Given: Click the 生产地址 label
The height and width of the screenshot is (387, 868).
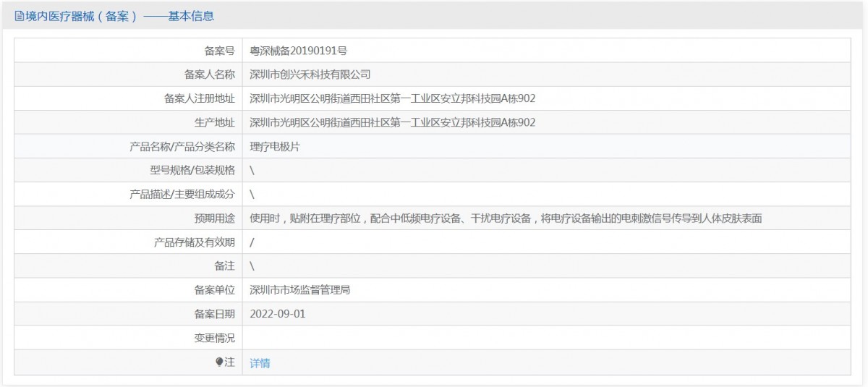Looking at the screenshot, I should click(215, 122).
